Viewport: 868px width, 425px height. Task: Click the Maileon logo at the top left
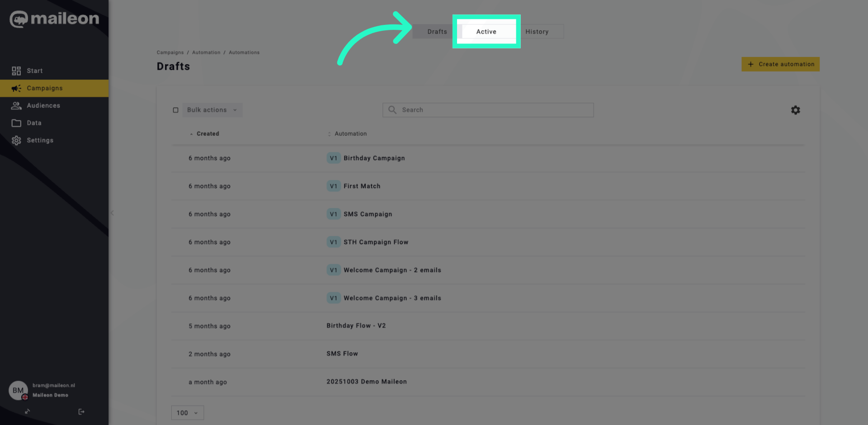coord(54,19)
